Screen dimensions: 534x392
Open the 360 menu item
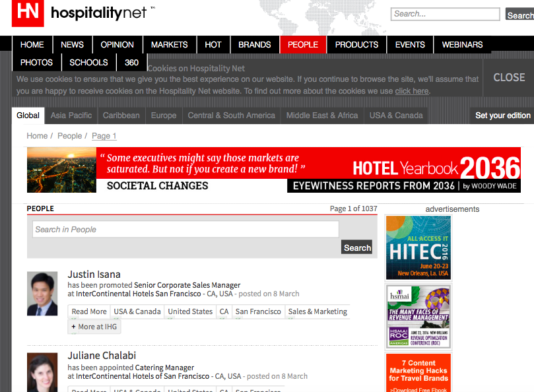tap(131, 63)
